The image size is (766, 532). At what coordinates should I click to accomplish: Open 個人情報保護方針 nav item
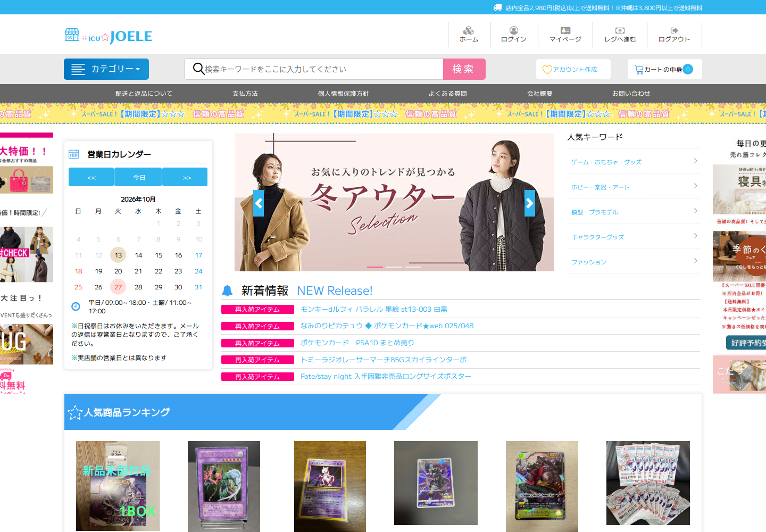point(344,93)
